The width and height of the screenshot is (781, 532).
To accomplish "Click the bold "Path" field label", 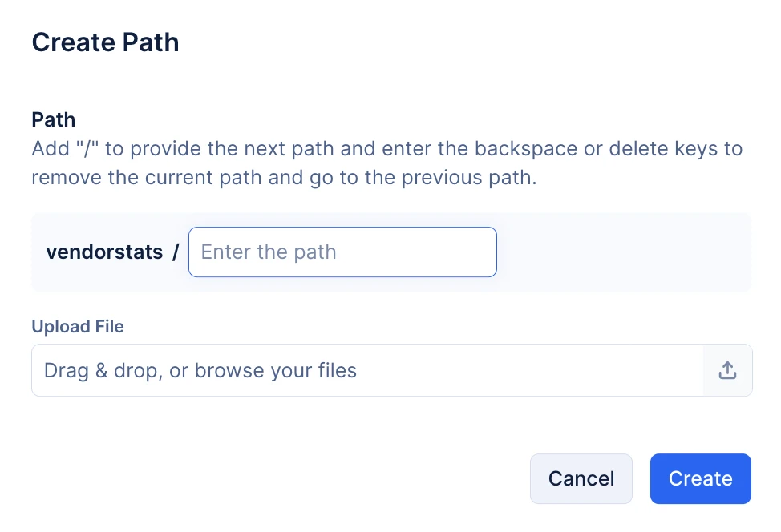I will pyautogui.click(x=53, y=120).
